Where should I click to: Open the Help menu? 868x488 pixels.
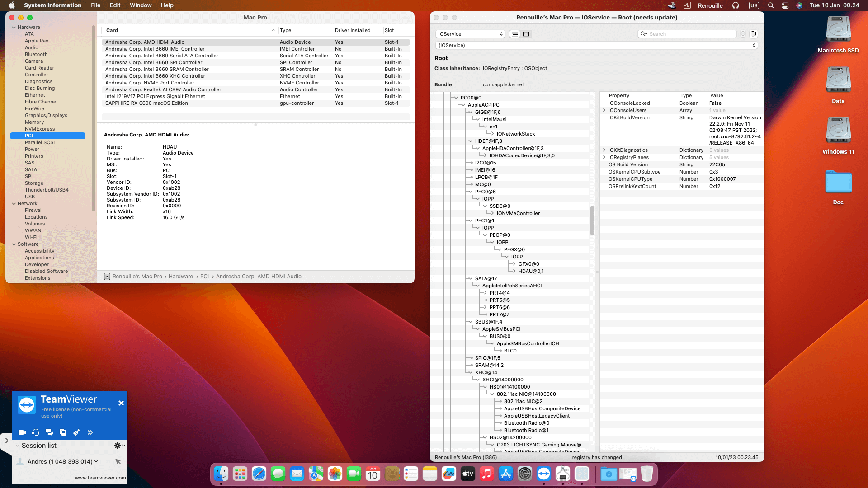(167, 5)
